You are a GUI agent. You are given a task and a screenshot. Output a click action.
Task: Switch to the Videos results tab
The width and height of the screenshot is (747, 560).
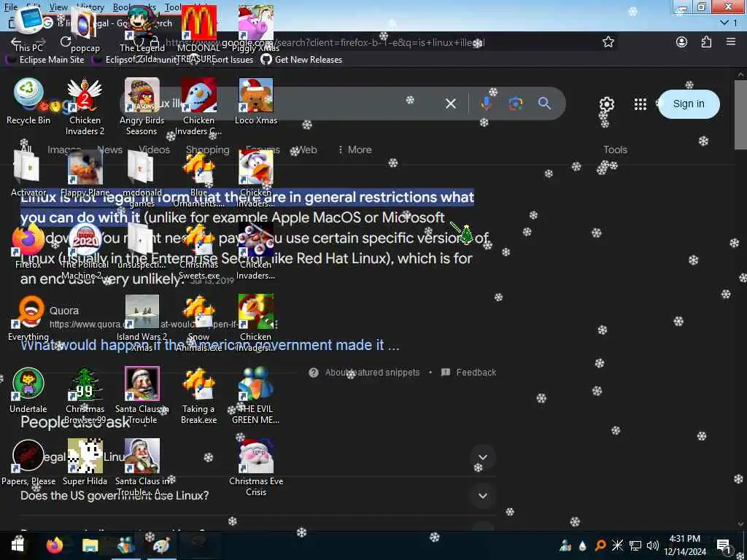click(x=154, y=149)
